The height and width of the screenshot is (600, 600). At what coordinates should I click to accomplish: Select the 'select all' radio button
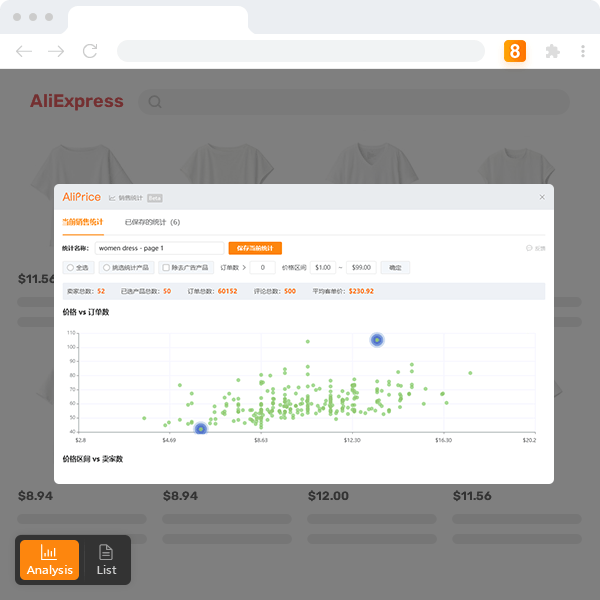click(x=70, y=267)
